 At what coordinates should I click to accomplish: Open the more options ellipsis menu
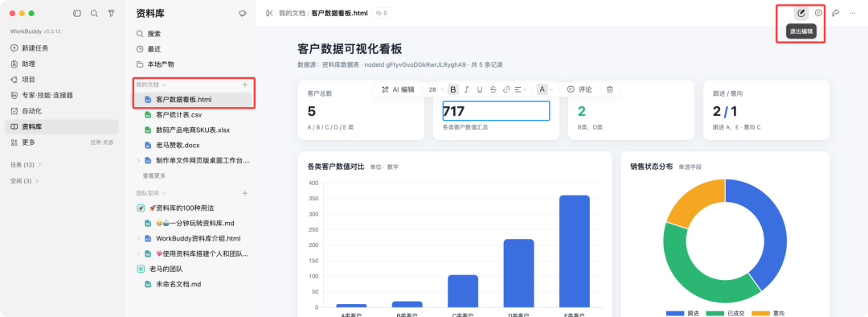[853, 13]
